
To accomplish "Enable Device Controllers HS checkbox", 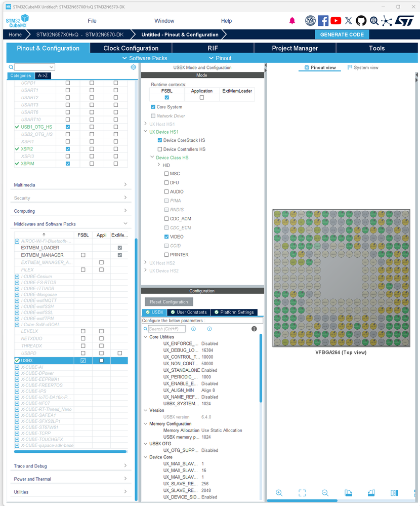I will click(160, 149).
